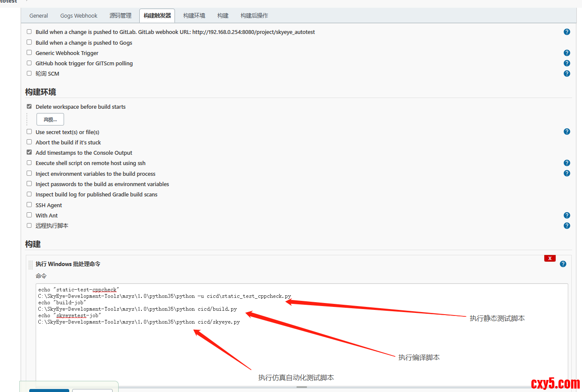Click inside the batch command text area
Image resolution: width=582 pixels, height=392 pixels.
pyautogui.click(x=301, y=348)
